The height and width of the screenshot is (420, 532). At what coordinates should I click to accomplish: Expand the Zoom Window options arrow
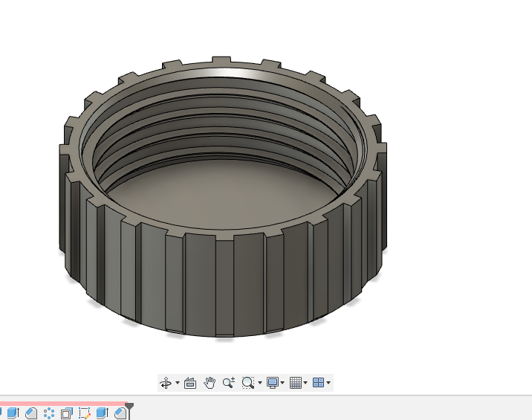pyautogui.click(x=260, y=384)
